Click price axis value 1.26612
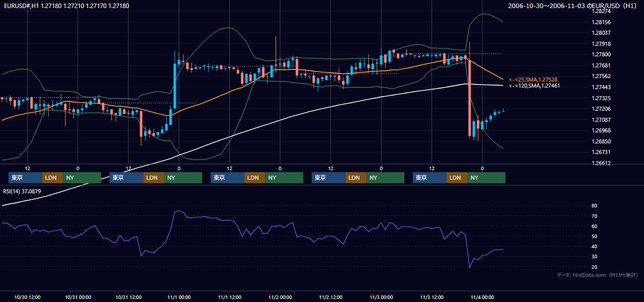The width and height of the screenshot is (644, 302). tap(602, 163)
